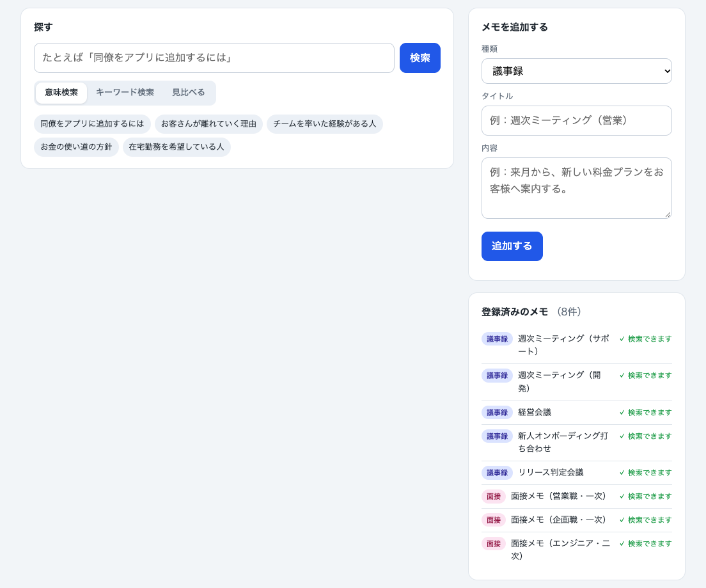Focus the main search input field

(214, 58)
